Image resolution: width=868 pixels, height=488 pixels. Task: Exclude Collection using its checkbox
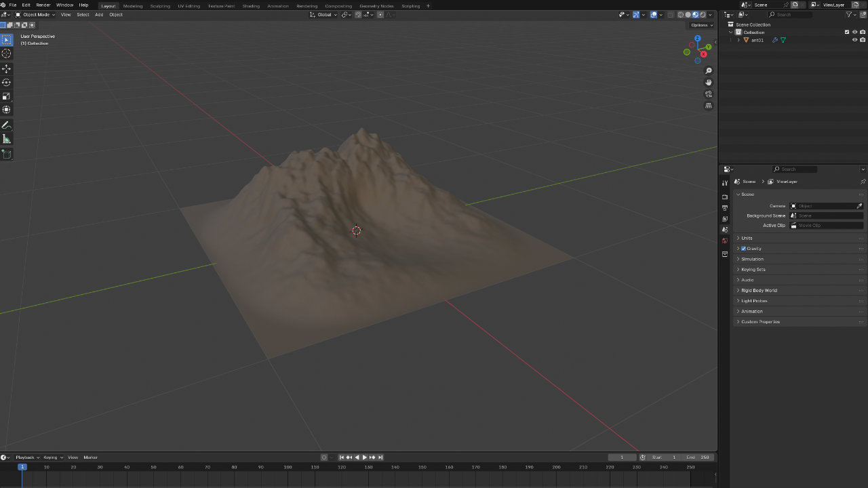846,32
